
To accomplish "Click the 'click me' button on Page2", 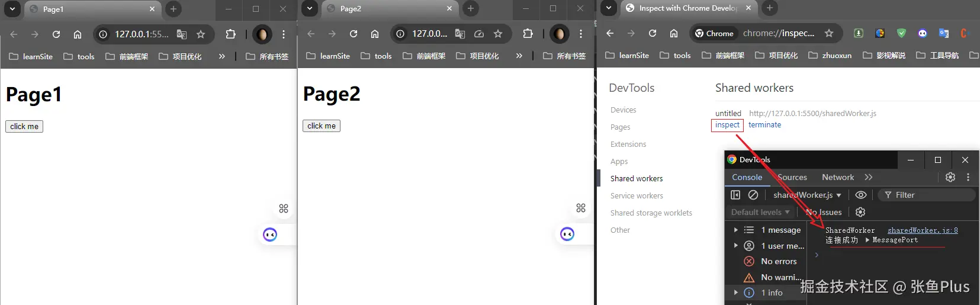I will tap(322, 126).
